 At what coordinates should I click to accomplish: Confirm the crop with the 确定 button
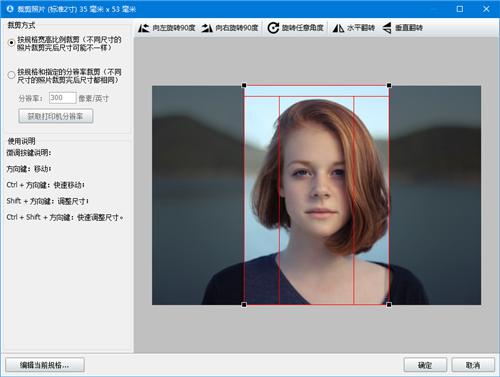(425, 365)
